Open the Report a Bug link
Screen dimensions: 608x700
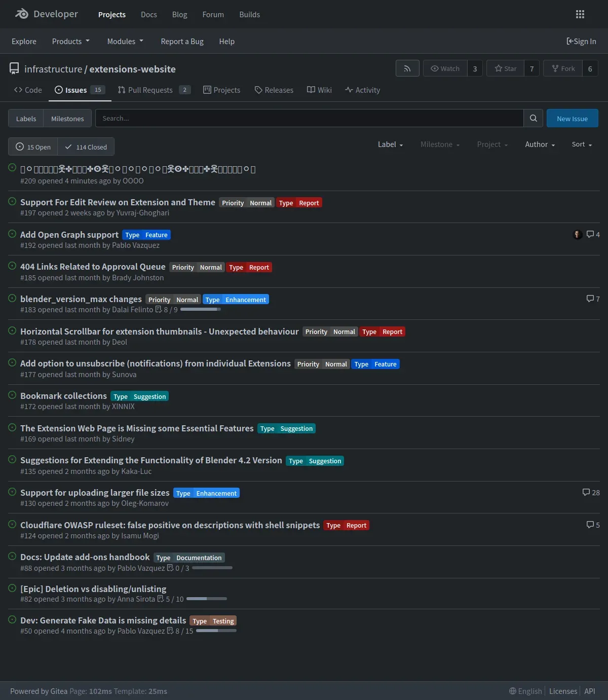pyautogui.click(x=182, y=41)
